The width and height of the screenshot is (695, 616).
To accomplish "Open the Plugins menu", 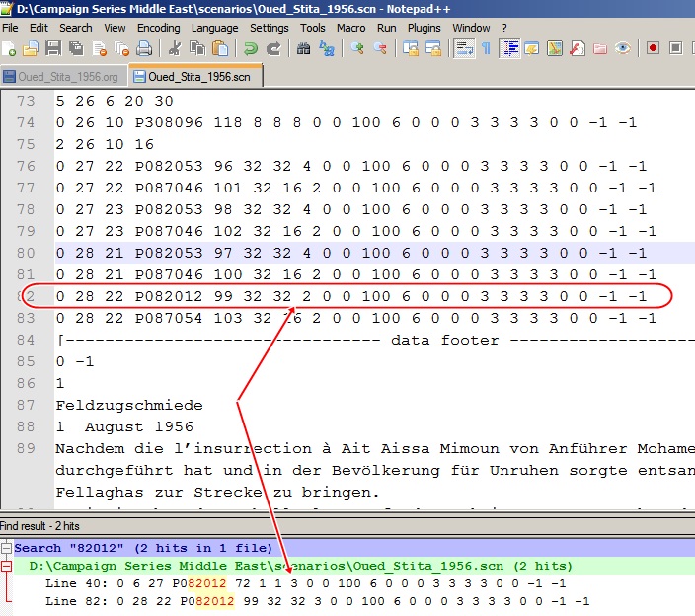I will click(x=425, y=28).
